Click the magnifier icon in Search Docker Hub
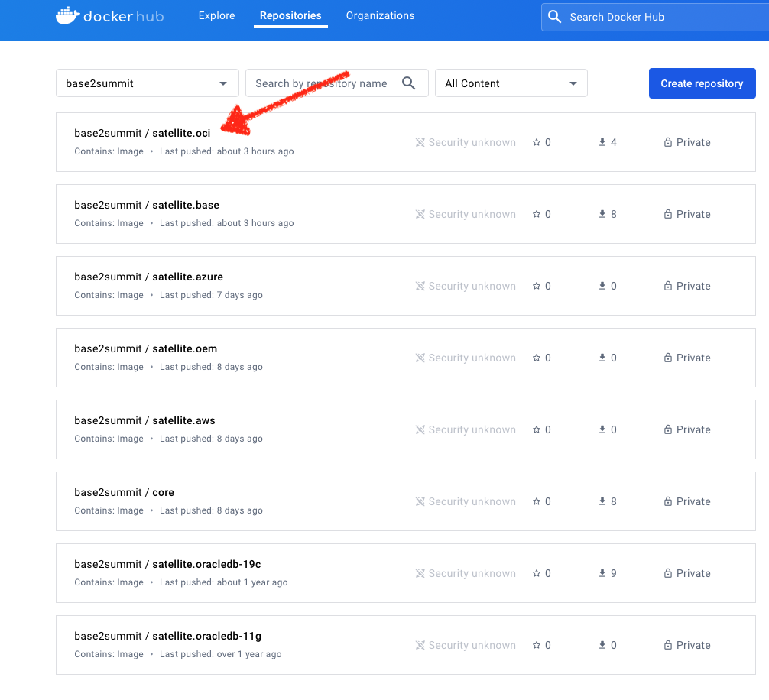Screen dimensions: 769x700 pos(554,17)
